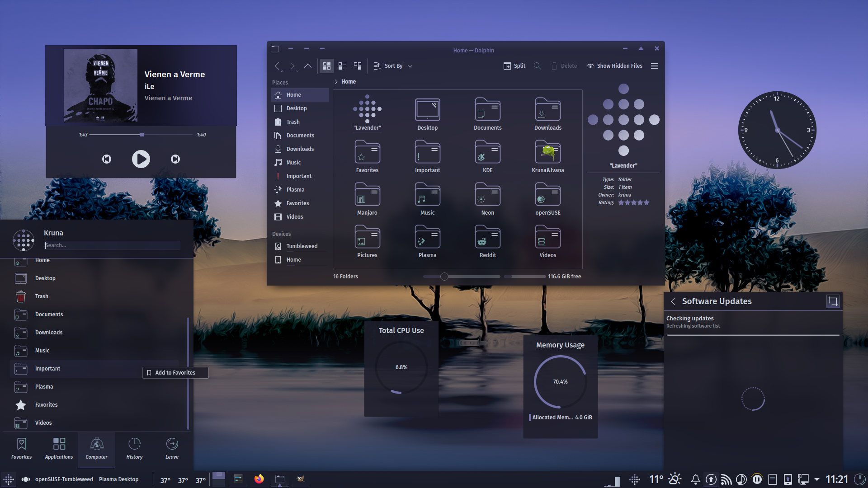The image size is (868, 488).
Task: Open Tumbleweed device in Dolphin sidebar
Action: click(x=300, y=246)
